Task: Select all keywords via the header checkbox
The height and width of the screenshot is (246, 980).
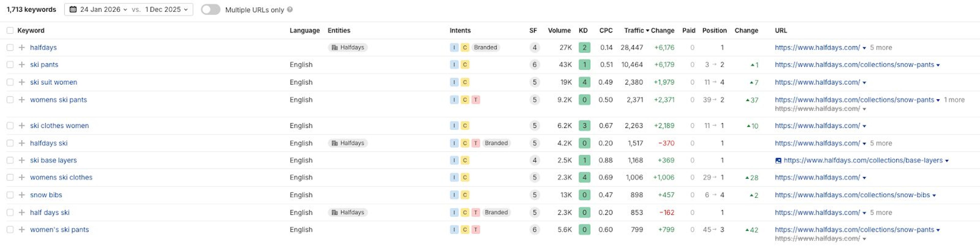Action: (x=10, y=30)
